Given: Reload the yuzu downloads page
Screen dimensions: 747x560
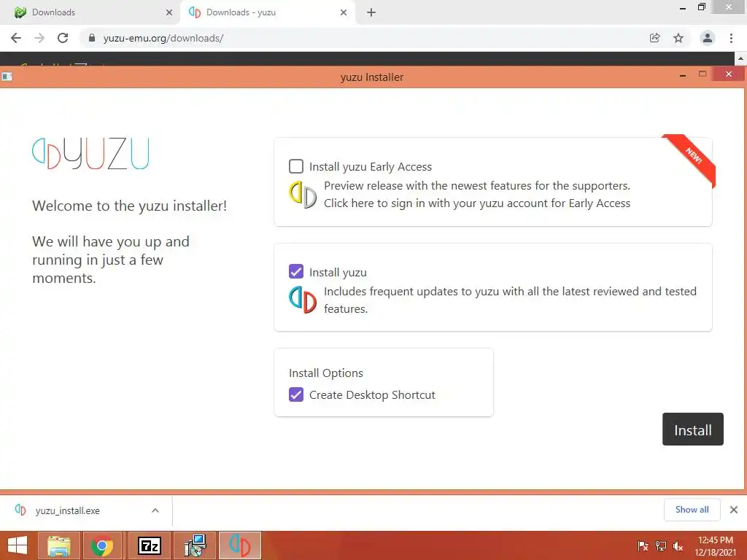Looking at the screenshot, I should [63, 38].
